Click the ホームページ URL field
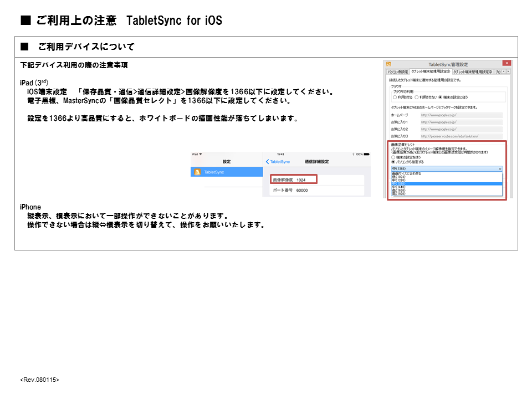The image size is (532, 399). pyautogui.click(x=461, y=115)
